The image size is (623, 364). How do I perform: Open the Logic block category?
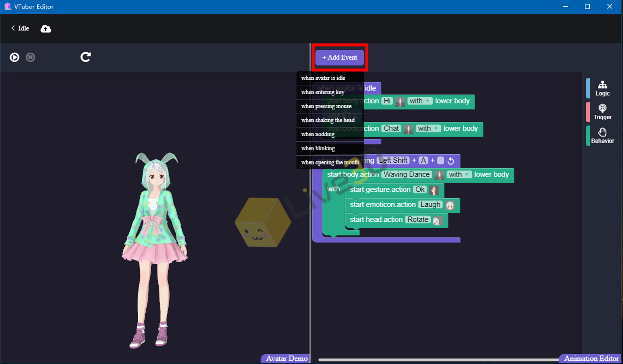[602, 88]
